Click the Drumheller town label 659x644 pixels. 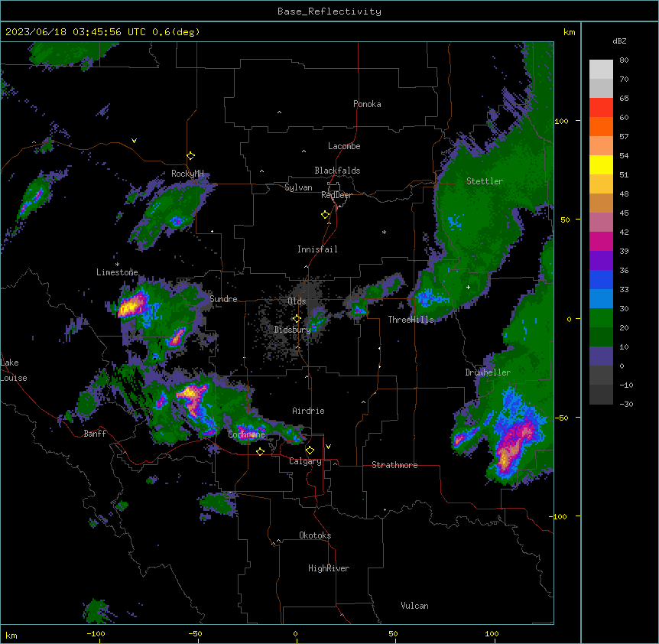coord(488,372)
